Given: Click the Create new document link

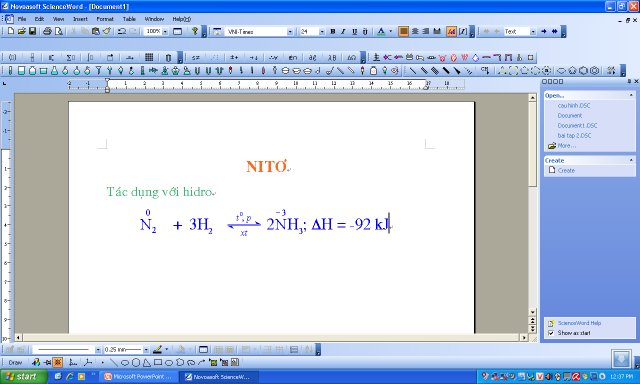Looking at the screenshot, I should 566,171.
